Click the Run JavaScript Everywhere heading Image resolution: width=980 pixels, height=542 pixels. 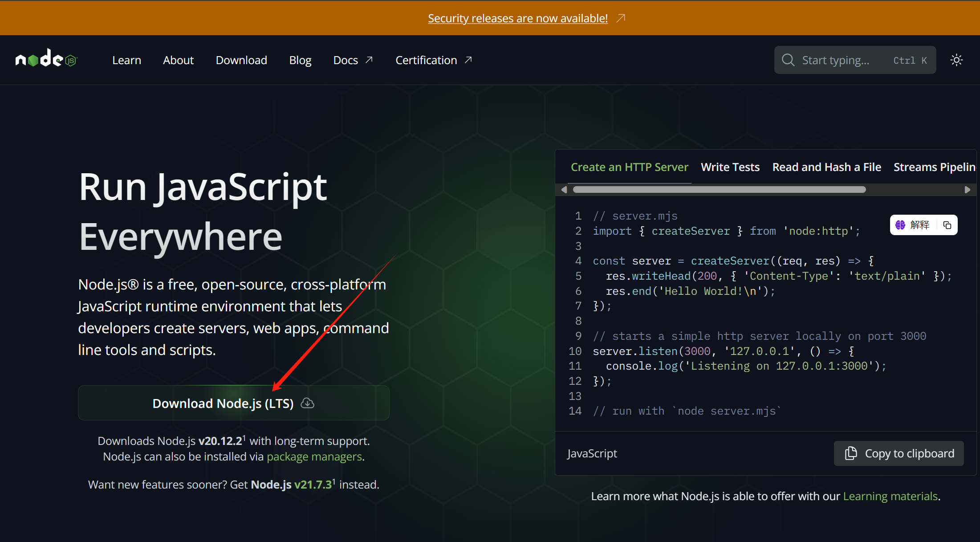[203, 212]
